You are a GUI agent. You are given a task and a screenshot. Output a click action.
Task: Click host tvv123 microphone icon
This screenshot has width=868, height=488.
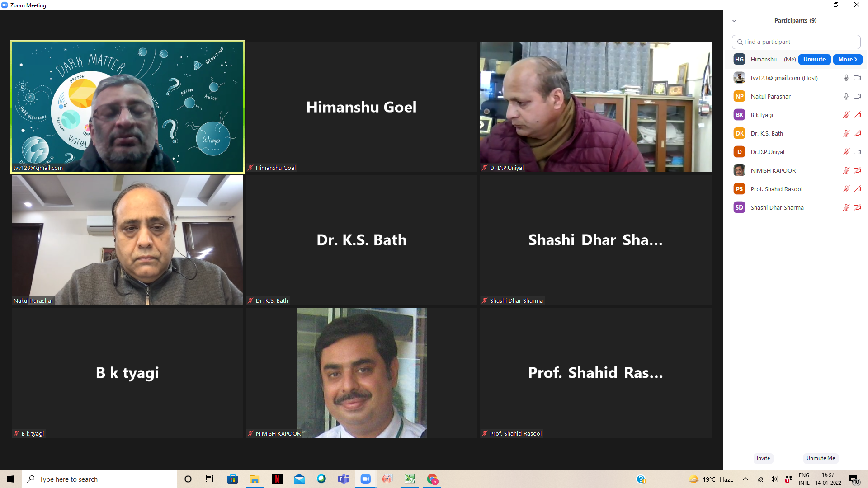846,78
